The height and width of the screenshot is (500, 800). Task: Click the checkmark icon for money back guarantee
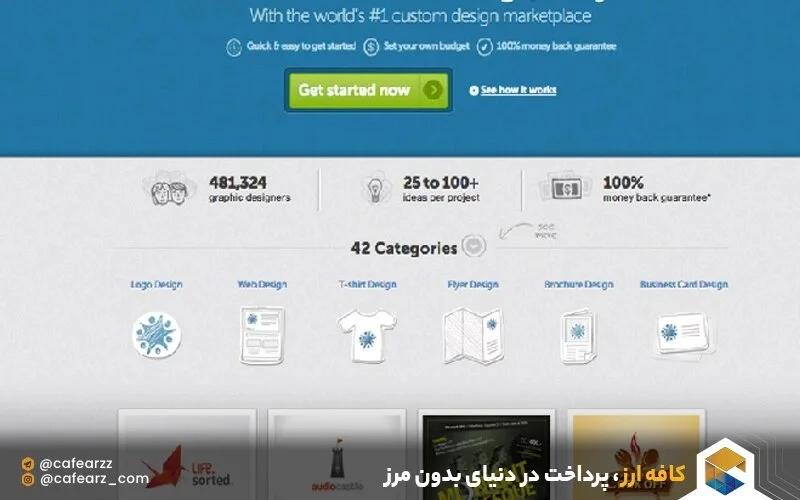tap(484, 47)
